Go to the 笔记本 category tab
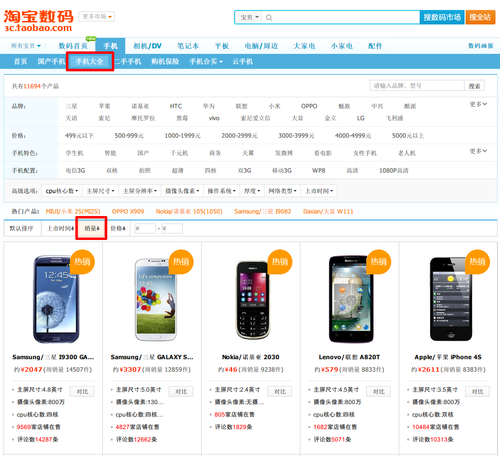Screen dimensions: 500x456 (188, 46)
